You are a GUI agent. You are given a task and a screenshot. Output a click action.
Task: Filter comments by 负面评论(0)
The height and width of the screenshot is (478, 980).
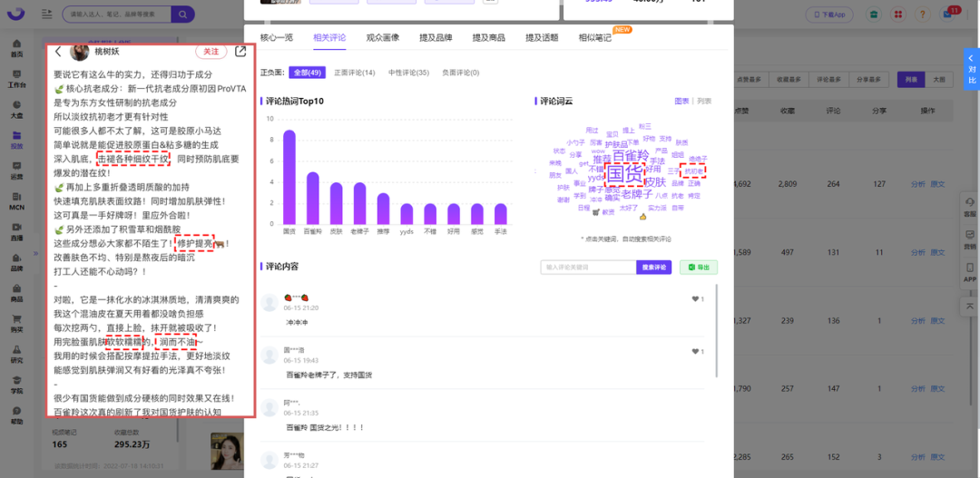[x=461, y=73]
